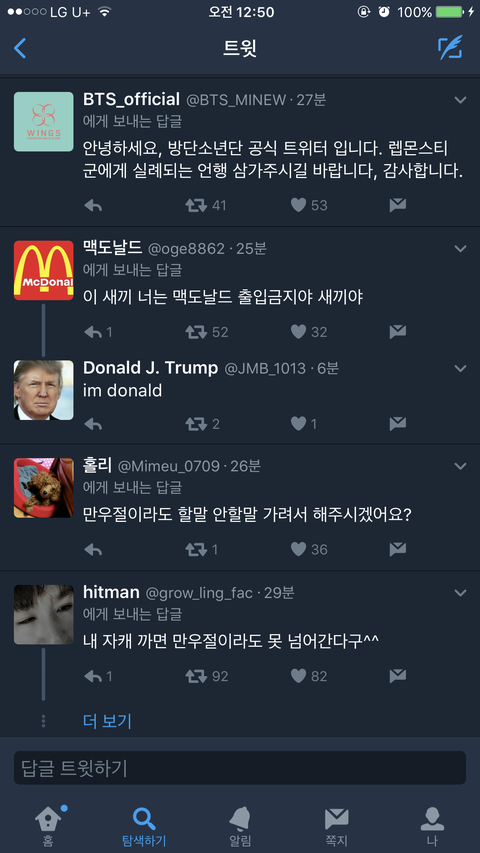Tap the compose new tweet icon

tap(450, 48)
